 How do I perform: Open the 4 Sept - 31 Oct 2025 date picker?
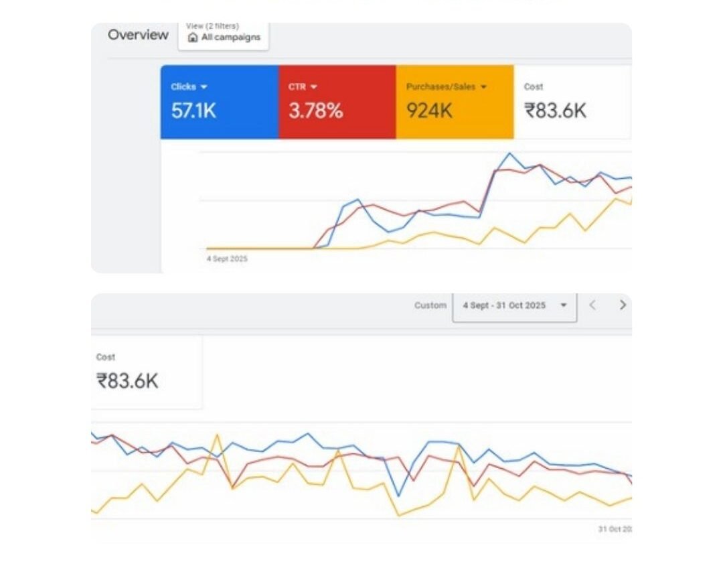514,306
